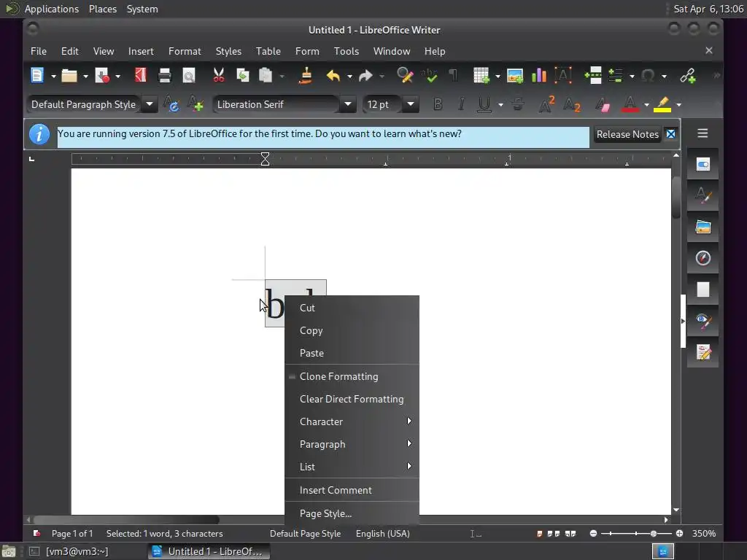This screenshot has height=560, width=747.
Task: Open sidebar Manage Changes icon
Action: pos(703,352)
